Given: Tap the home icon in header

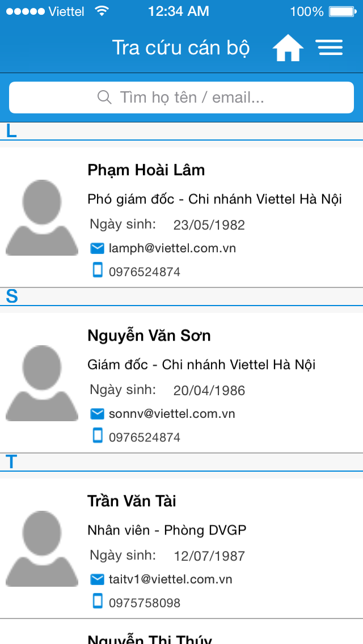Looking at the screenshot, I should [288, 48].
